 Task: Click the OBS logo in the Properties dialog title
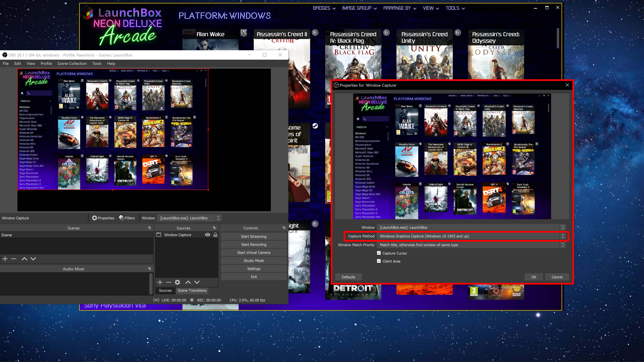click(336, 85)
